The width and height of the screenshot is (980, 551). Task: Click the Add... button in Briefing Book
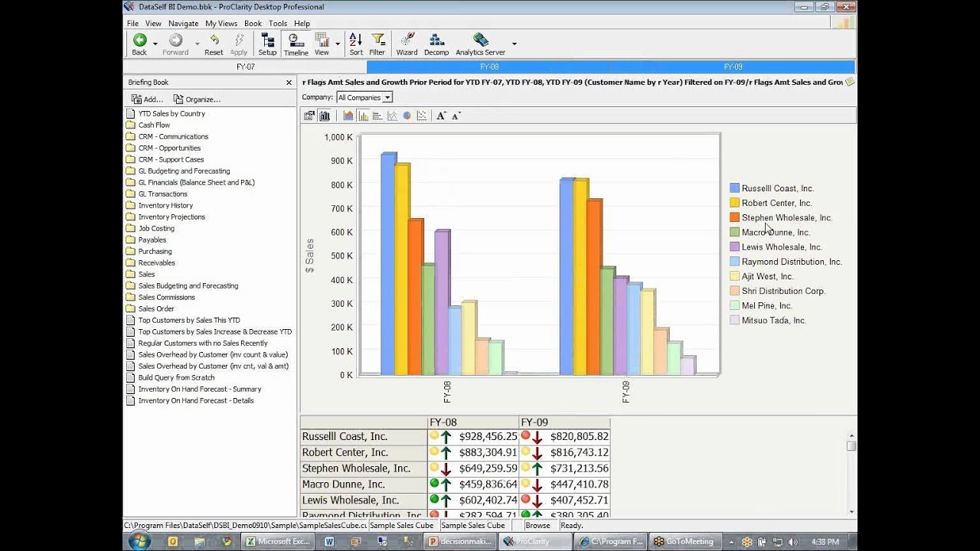coord(147,99)
